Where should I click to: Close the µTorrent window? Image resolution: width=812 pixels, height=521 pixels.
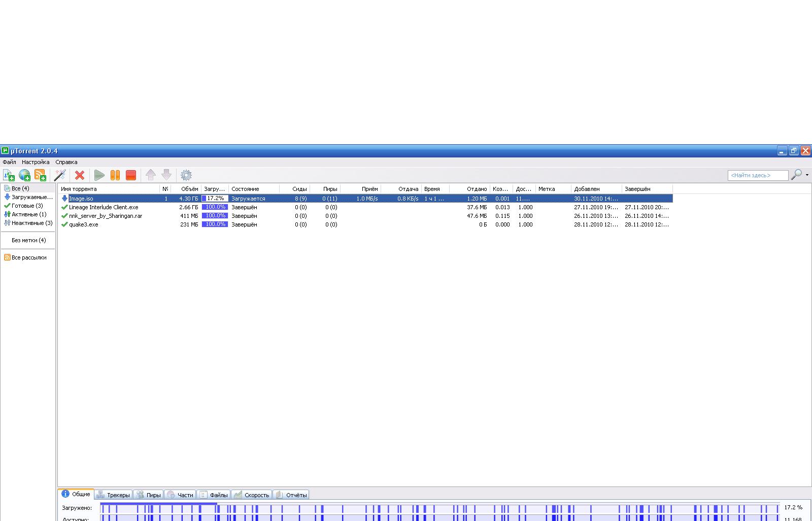805,151
